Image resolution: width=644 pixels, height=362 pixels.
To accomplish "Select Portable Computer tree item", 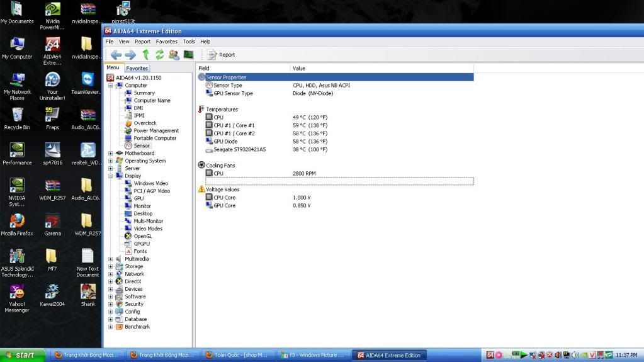I will click(x=155, y=138).
